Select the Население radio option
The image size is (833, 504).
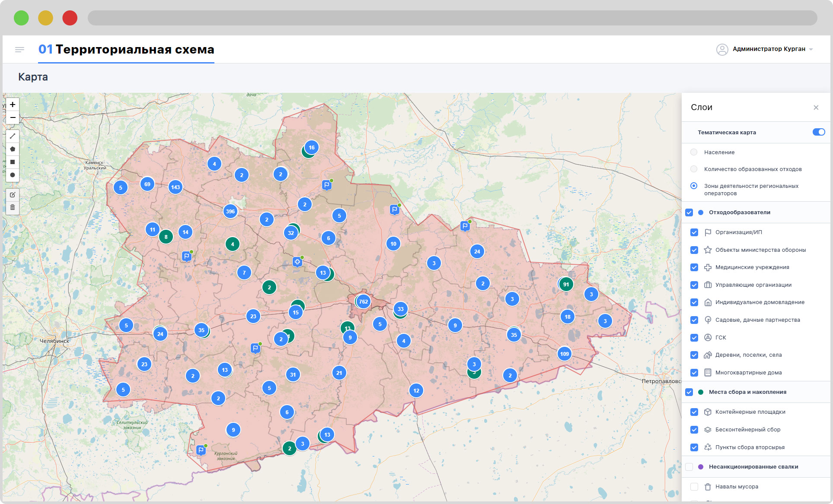click(x=694, y=152)
